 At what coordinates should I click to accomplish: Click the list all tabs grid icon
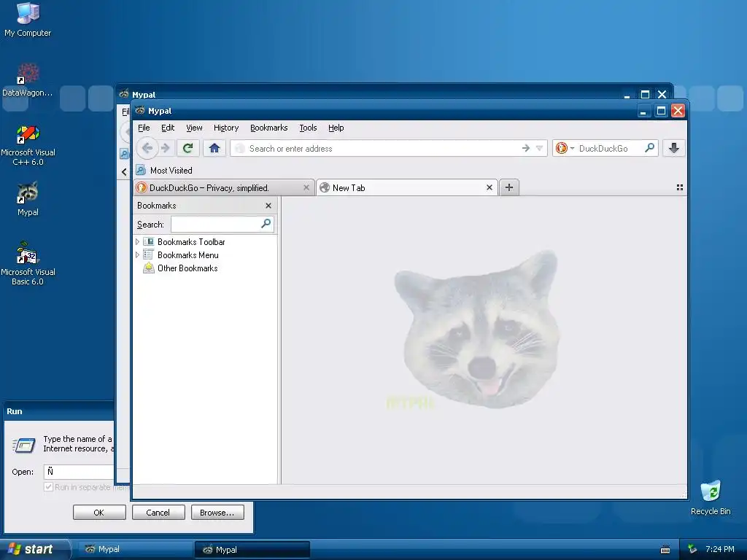(680, 187)
